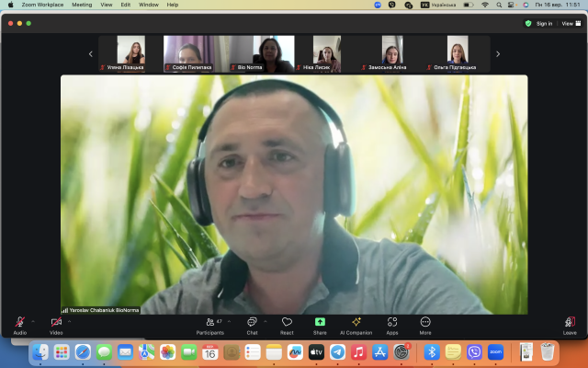Image resolution: width=588 pixels, height=368 pixels.
Task: Expand the arrow beside Participants
Action: (229, 321)
